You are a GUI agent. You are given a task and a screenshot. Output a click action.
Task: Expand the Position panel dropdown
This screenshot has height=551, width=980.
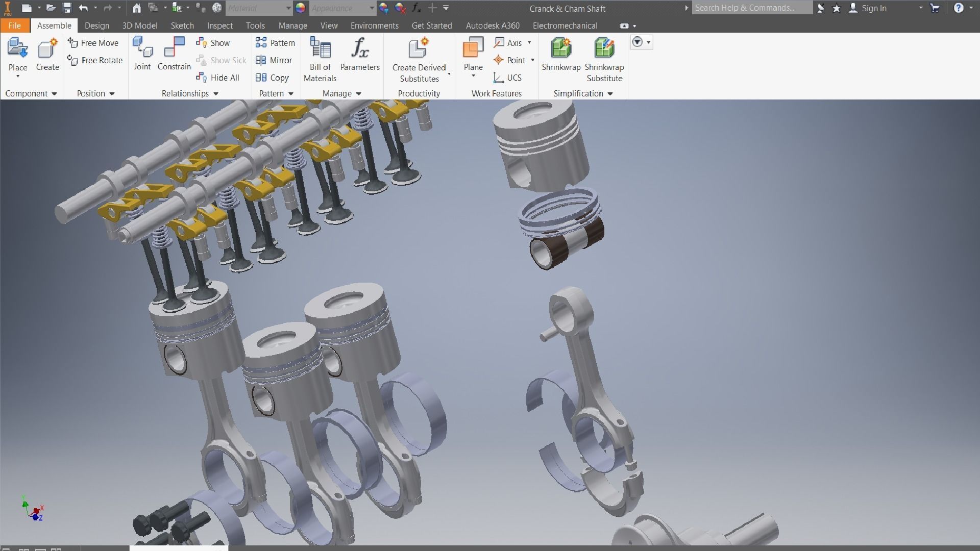click(x=112, y=94)
